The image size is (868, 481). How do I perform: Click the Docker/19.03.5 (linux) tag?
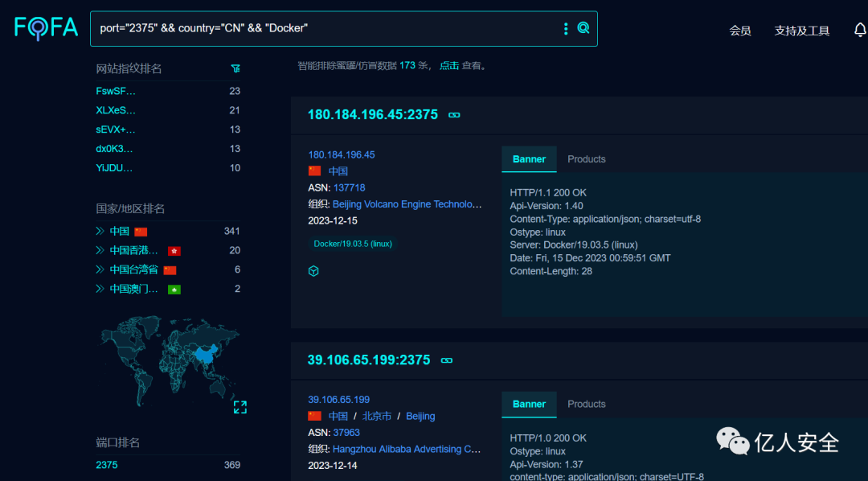353,244
